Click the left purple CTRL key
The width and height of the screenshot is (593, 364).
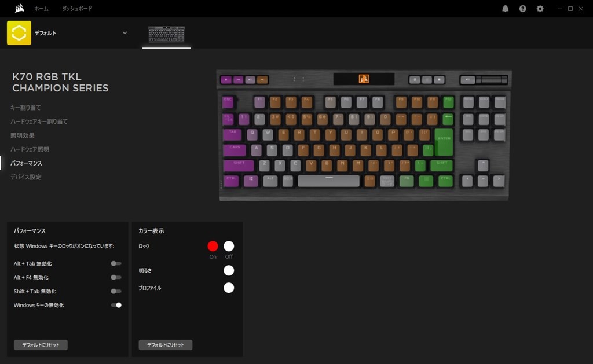coord(231,181)
